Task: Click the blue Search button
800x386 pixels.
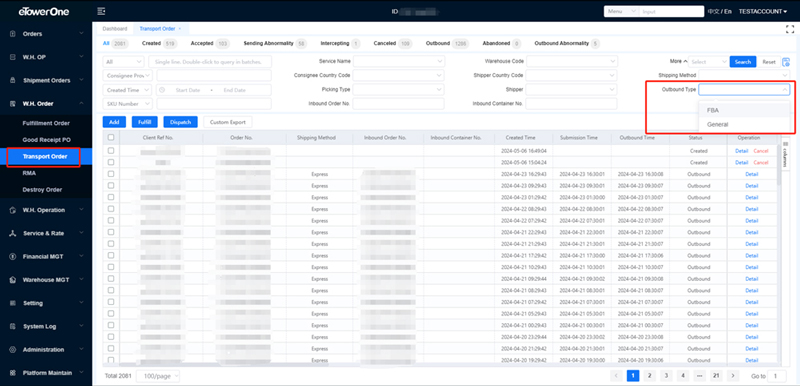Action: coord(742,62)
